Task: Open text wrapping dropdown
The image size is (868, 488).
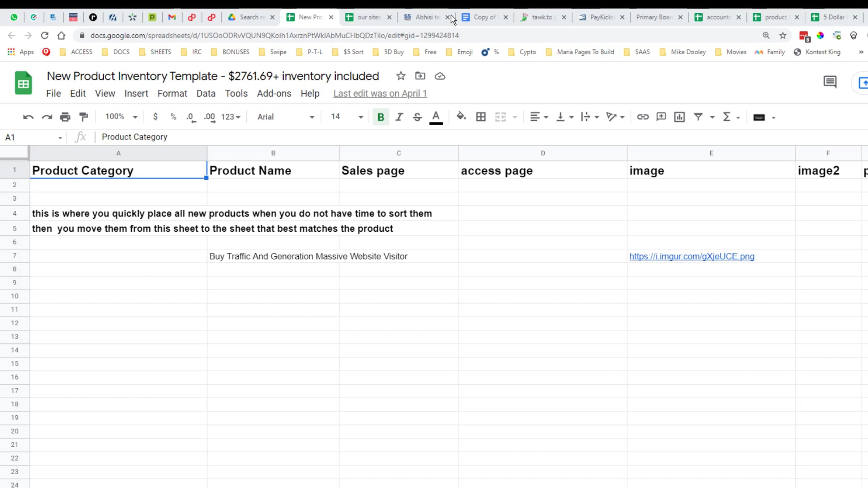Action: [590, 117]
